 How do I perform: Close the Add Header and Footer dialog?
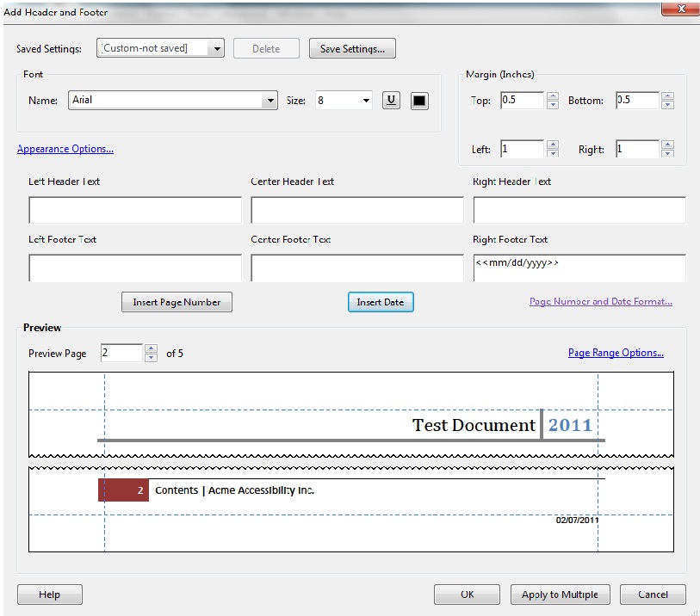click(x=679, y=8)
